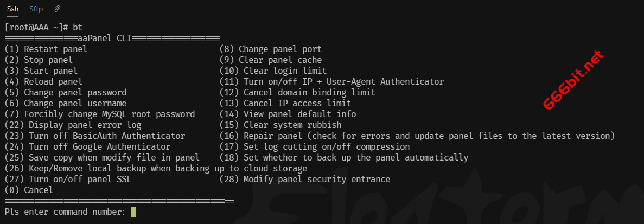This screenshot has height=224, width=644.
Task: Select "(5) Change panel password" text
Action: pos(65,92)
